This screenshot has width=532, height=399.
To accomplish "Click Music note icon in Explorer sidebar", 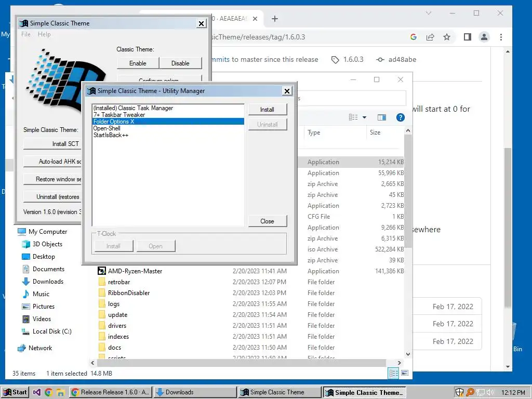I will (26, 294).
